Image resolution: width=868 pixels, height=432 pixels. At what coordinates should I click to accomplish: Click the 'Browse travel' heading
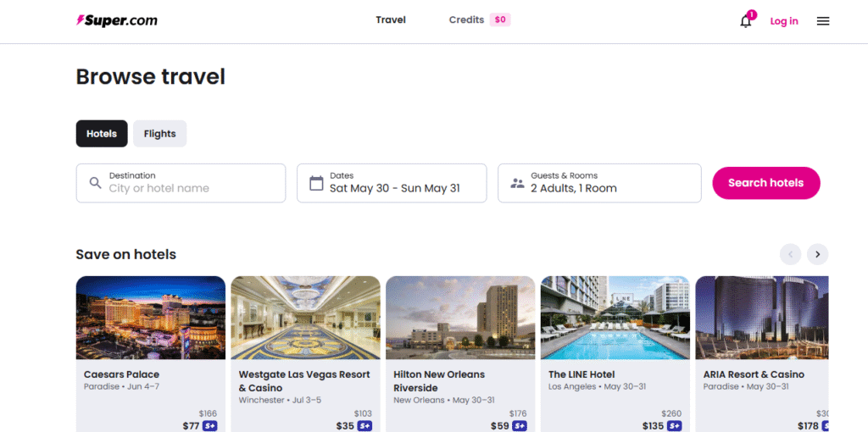[151, 77]
